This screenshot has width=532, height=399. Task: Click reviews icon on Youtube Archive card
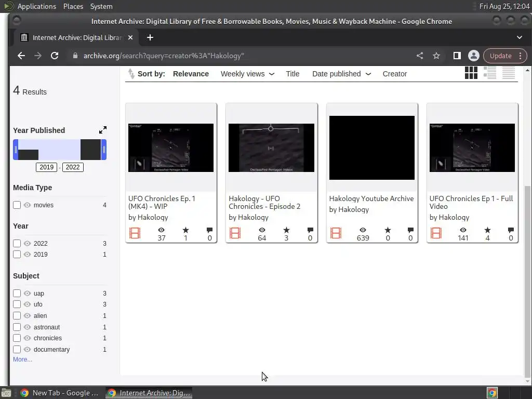[x=410, y=230]
